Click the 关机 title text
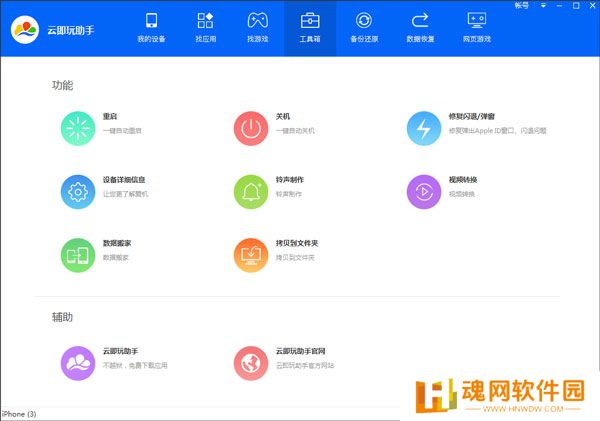600x421 pixels. 283,116
